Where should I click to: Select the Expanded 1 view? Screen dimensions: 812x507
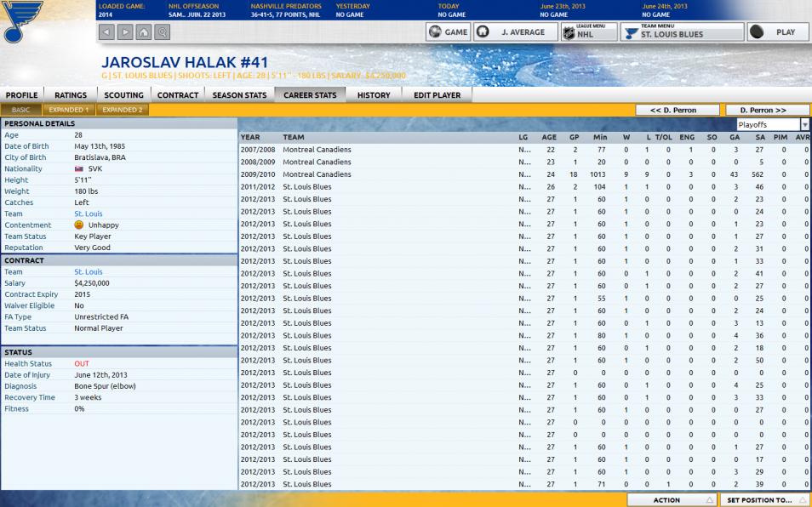(67, 110)
